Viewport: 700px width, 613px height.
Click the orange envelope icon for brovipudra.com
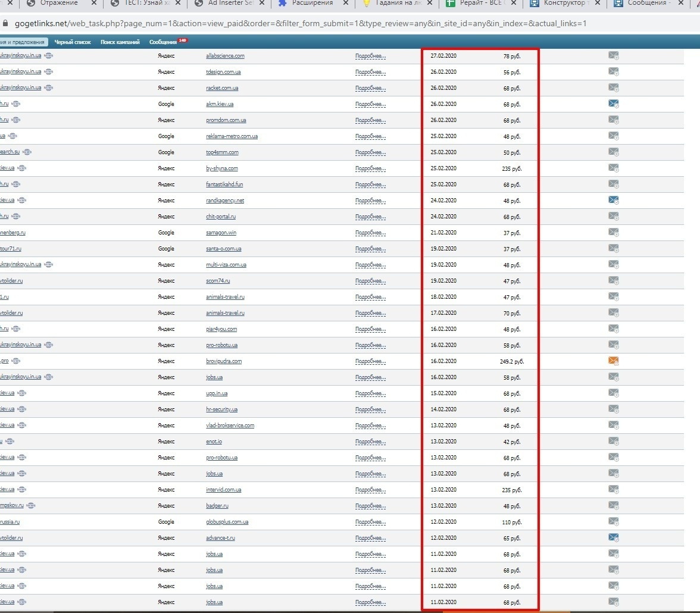613,361
